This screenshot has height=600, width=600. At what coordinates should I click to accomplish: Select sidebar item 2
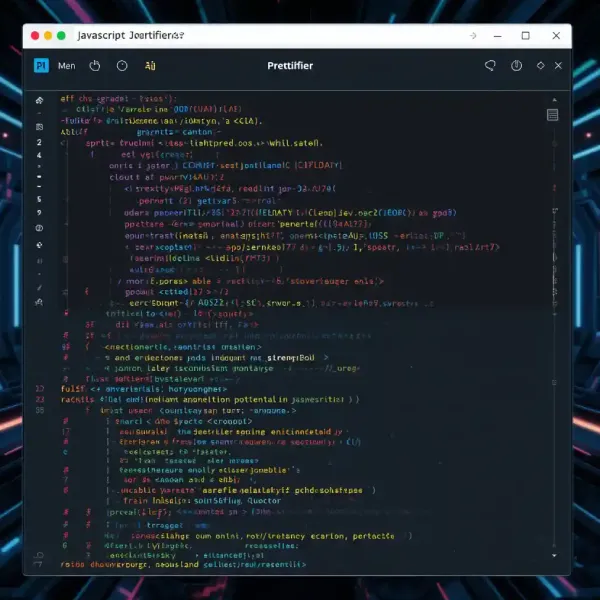click(39, 142)
